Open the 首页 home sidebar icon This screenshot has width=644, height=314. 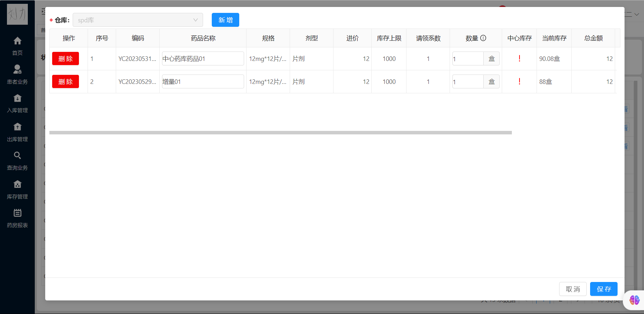tap(17, 41)
